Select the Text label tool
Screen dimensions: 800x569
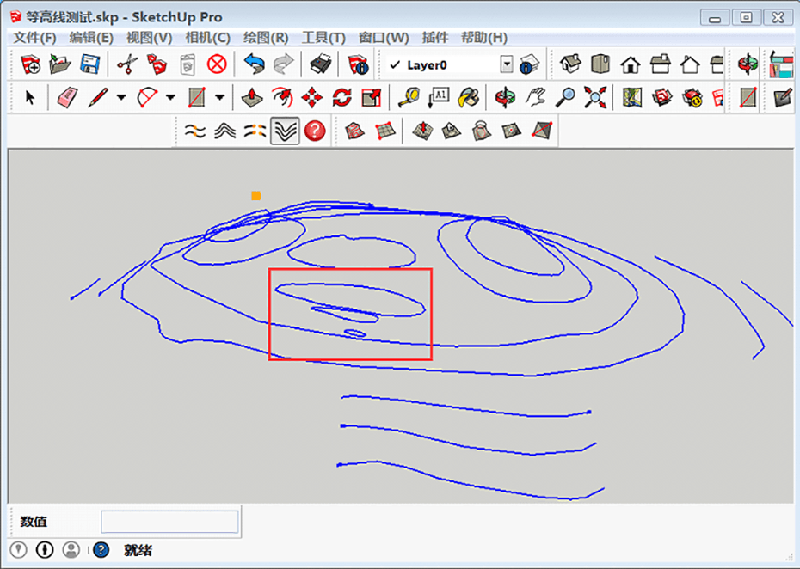[x=438, y=97]
